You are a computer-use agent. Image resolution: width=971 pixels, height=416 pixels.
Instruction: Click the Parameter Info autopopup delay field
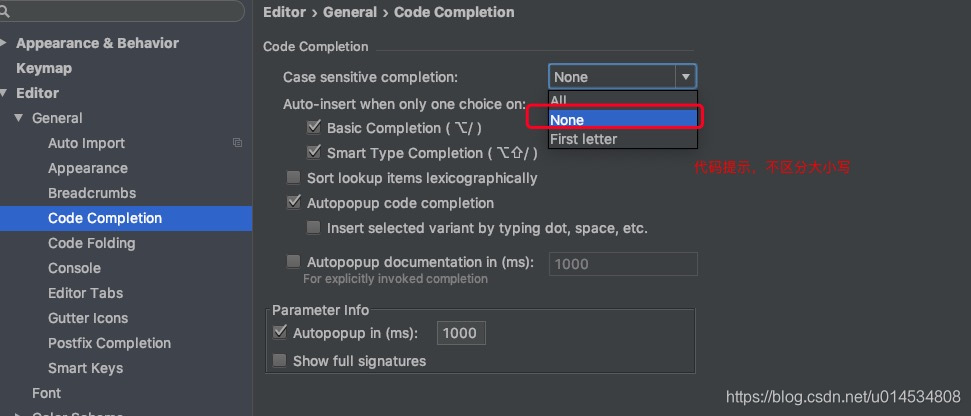click(x=460, y=333)
